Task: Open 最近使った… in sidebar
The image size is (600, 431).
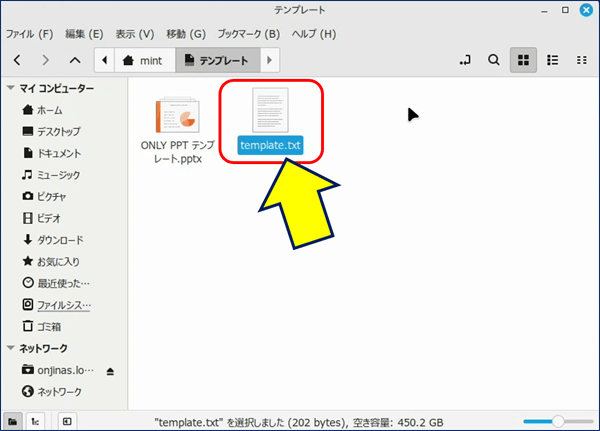Action: (x=56, y=283)
